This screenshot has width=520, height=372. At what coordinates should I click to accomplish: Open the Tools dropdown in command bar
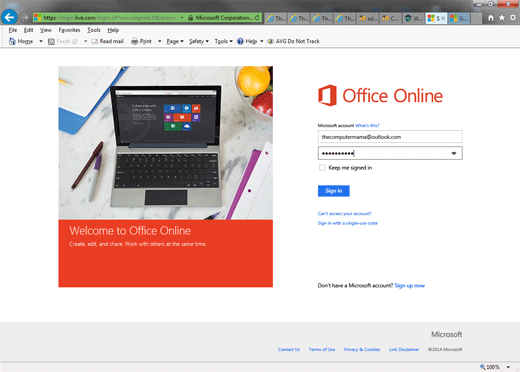tap(223, 41)
